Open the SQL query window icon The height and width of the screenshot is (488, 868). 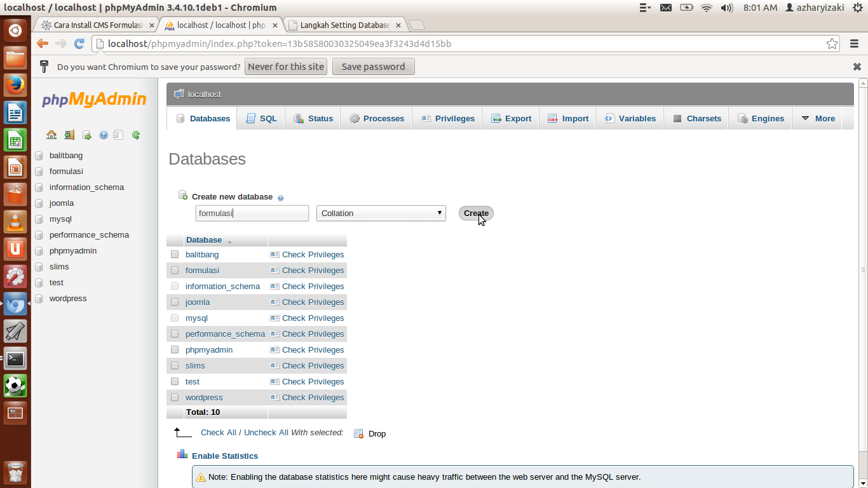[x=86, y=135]
